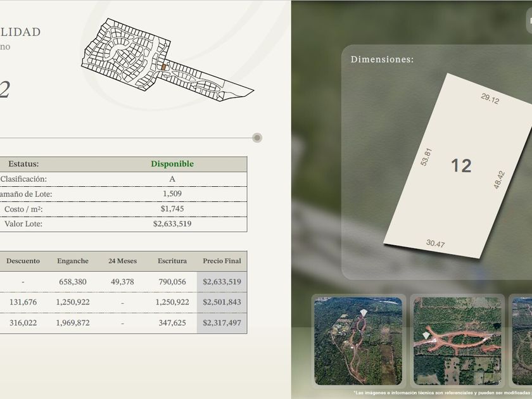Click the '53.81' side dimension label

[426, 157]
